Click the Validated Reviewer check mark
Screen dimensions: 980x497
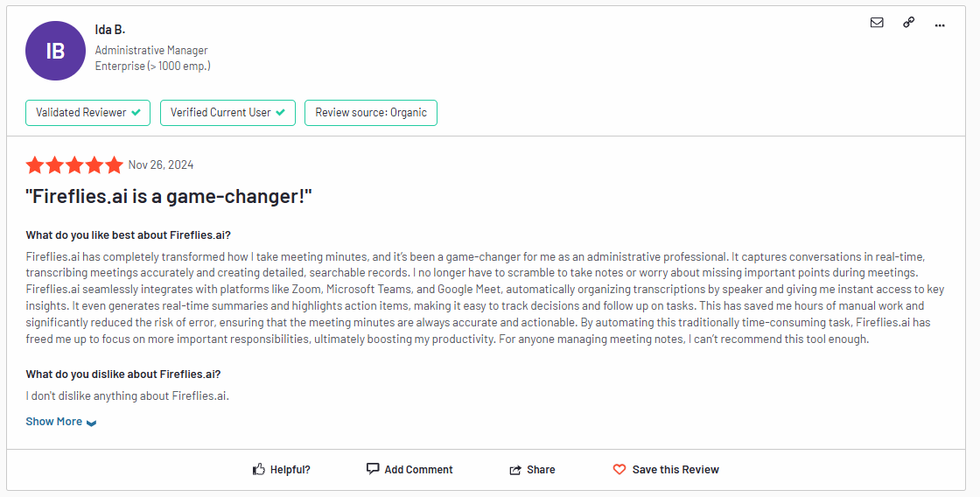click(136, 113)
